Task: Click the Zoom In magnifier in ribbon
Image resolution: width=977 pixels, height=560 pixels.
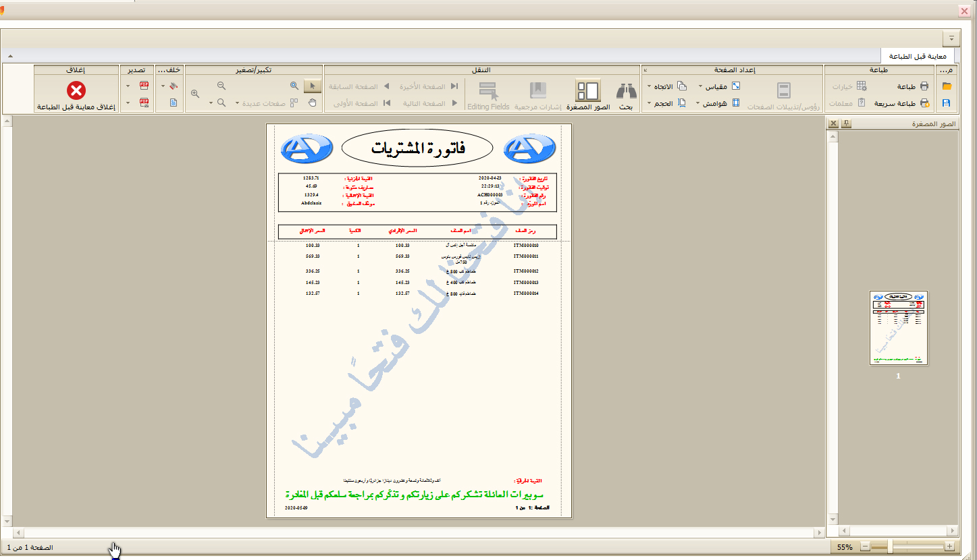Action: pos(195,94)
